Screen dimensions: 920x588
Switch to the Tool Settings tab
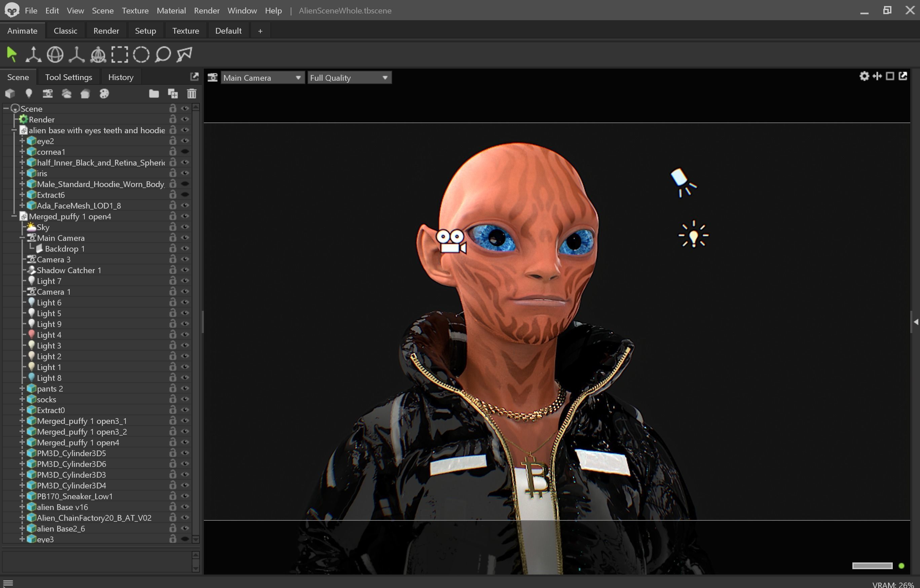pyautogui.click(x=69, y=77)
